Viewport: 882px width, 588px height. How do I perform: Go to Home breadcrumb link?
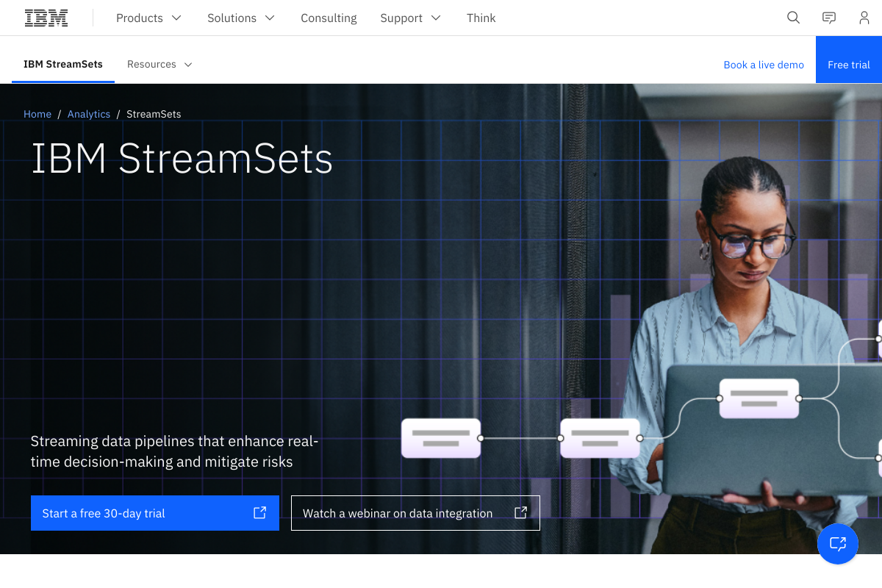37,114
